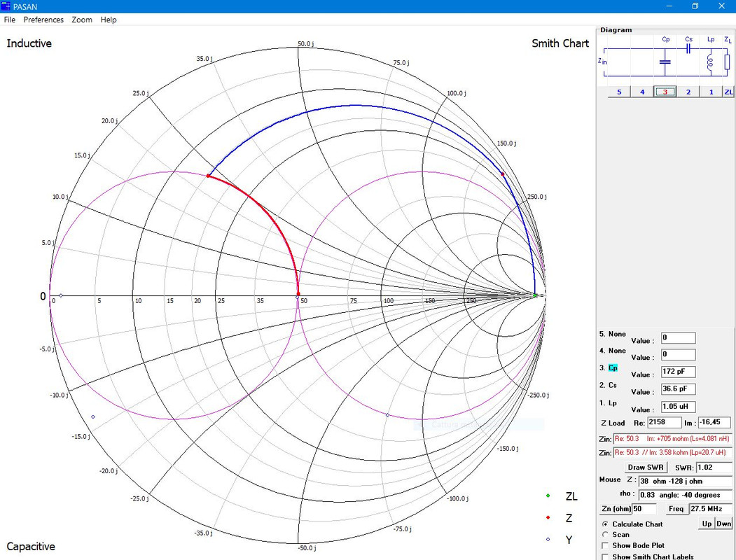Click the -50.0 j label at chart bottom

[x=306, y=548]
